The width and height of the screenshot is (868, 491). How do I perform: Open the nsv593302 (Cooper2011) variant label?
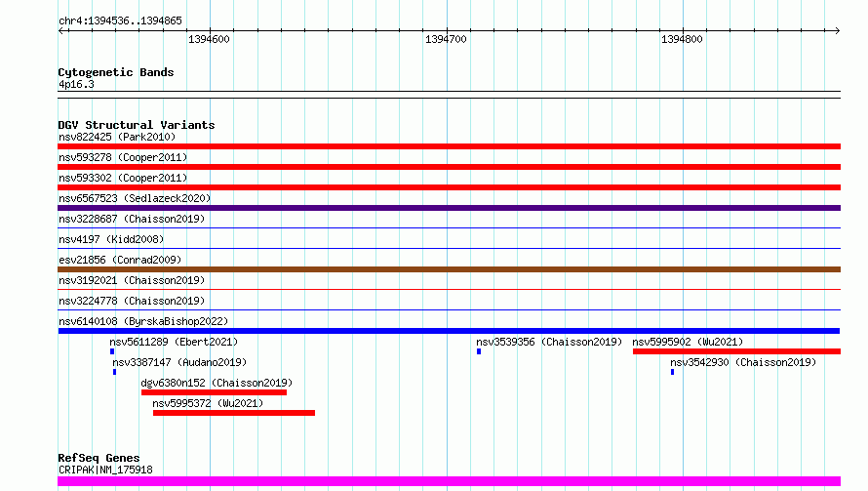[x=123, y=178]
